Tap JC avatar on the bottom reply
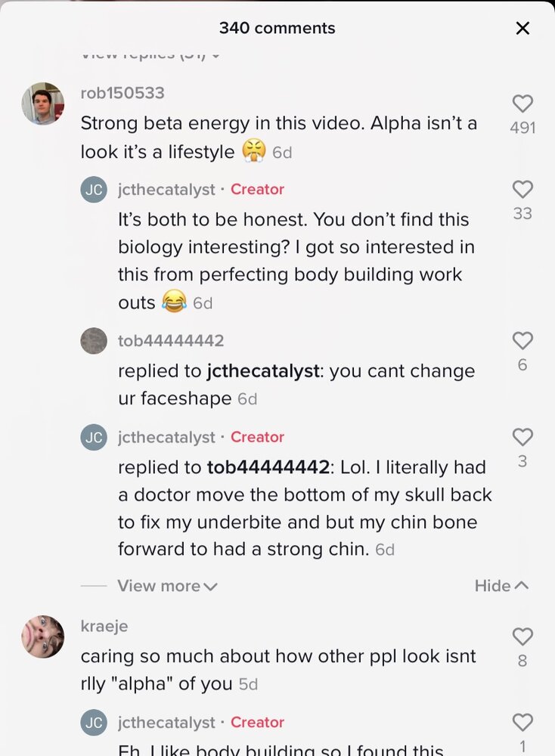The width and height of the screenshot is (555, 756). click(94, 723)
